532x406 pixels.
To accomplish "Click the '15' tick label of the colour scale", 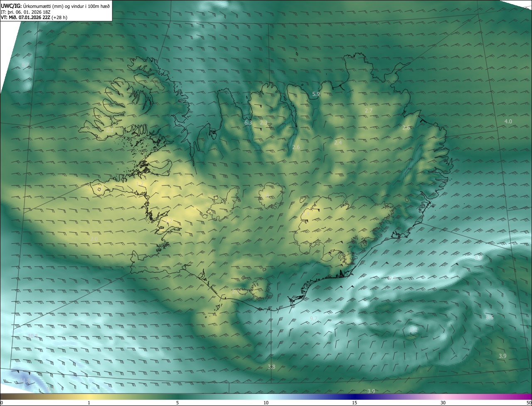I will [355, 403].
